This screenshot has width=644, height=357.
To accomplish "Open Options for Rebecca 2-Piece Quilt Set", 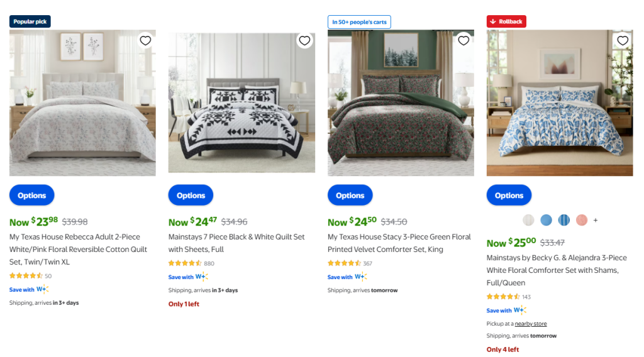I will click(x=32, y=195).
